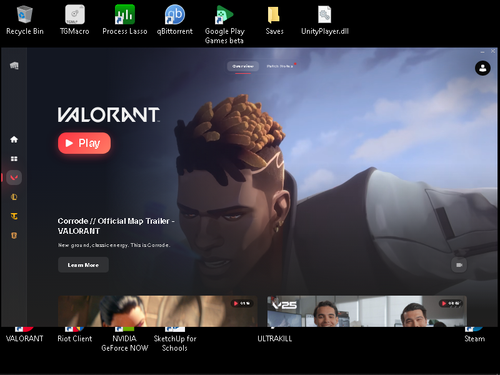
Task: Click the red Play button
Action: (84, 143)
